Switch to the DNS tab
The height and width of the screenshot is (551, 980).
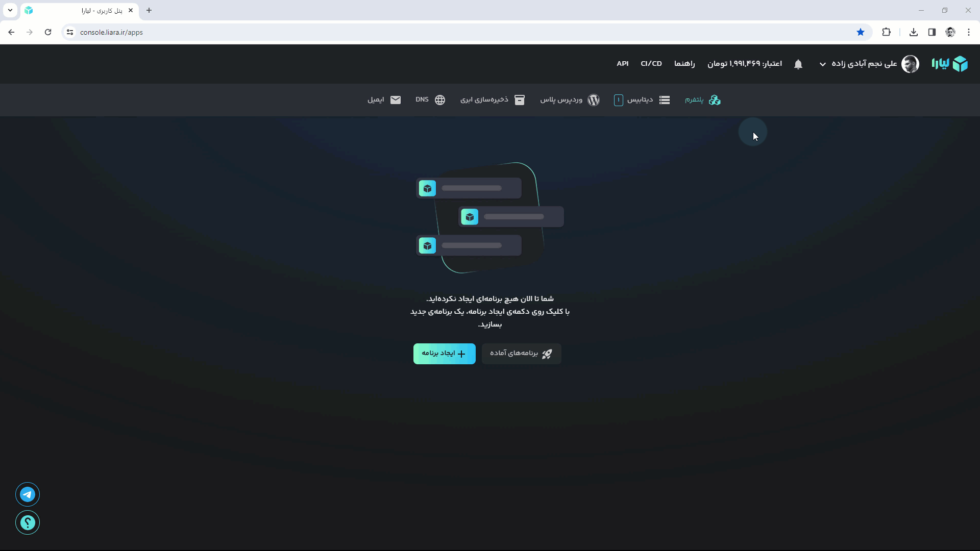[430, 100]
